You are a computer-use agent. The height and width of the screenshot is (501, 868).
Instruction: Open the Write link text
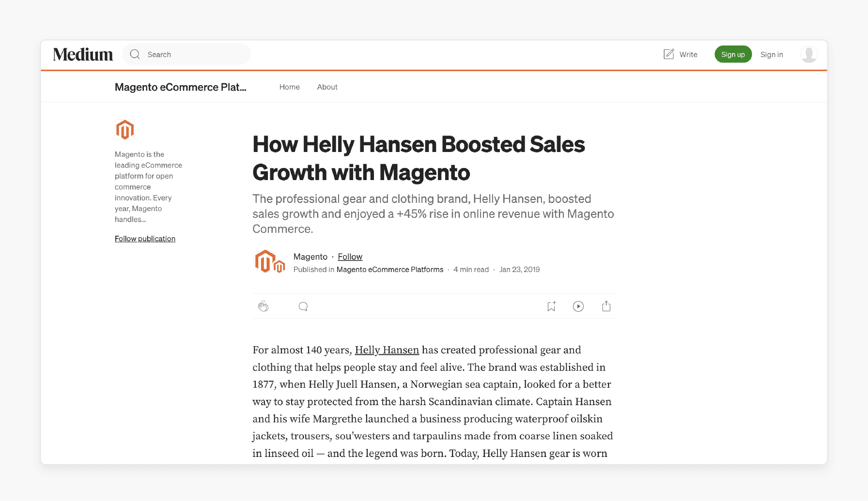pyautogui.click(x=688, y=55)
